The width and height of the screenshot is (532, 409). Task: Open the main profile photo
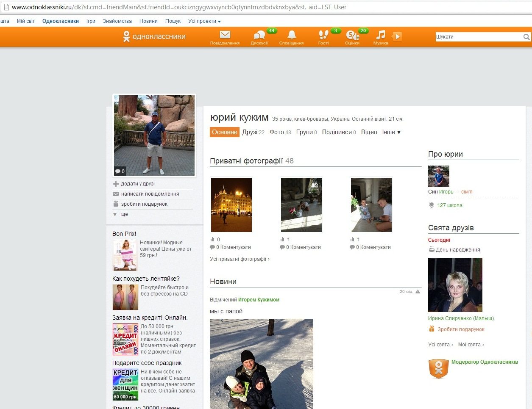click(154, 135)
